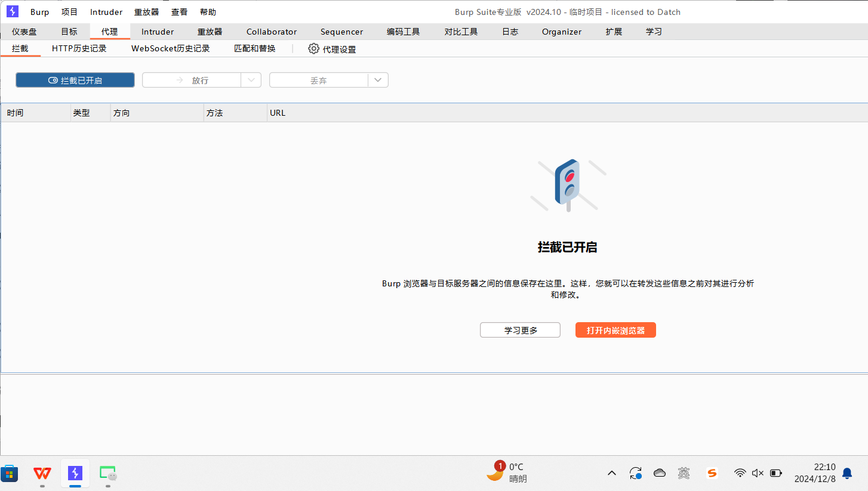This screenshot has width=868, height=491.
Task: Click the Sogou input method tray icon
Action: [x=712, y=473]
